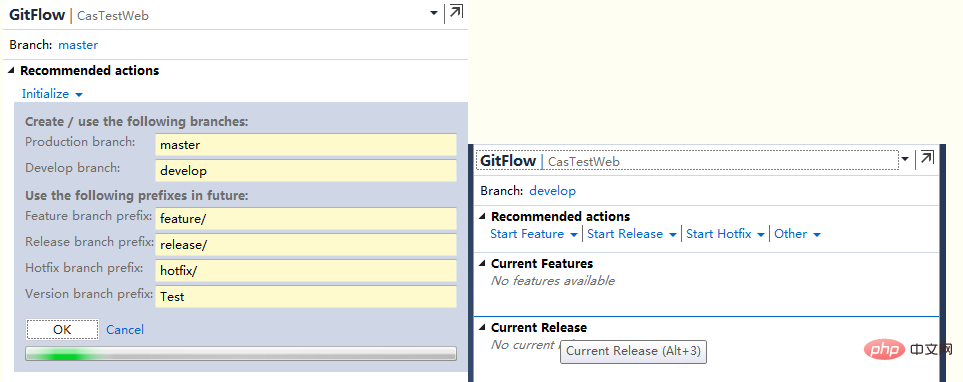Screen dimensions: 963x382
Task: Confirm initialization with OK button
Action: point(62,330)
